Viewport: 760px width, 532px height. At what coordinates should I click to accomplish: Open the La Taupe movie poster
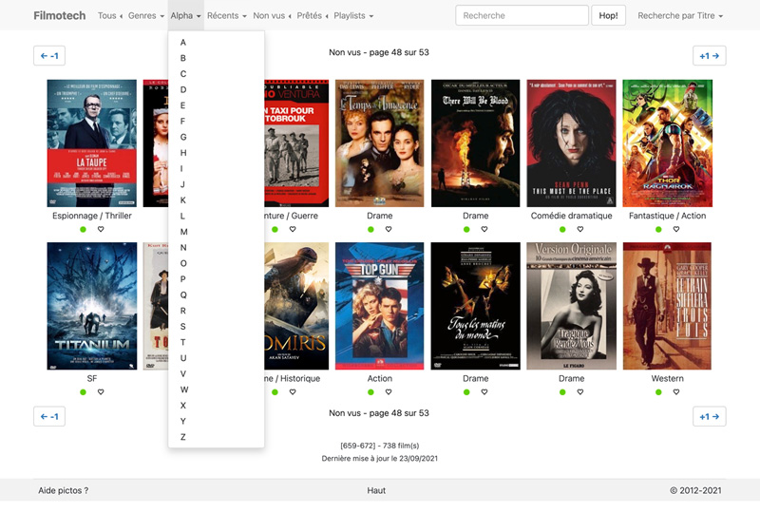pyautogui.click(x=91, y=143)
